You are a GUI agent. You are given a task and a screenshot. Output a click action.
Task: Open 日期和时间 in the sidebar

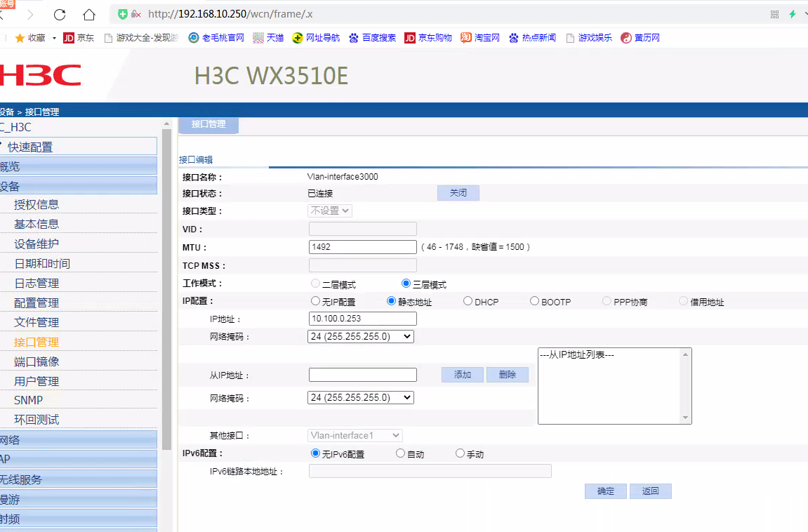coord(42,264)
